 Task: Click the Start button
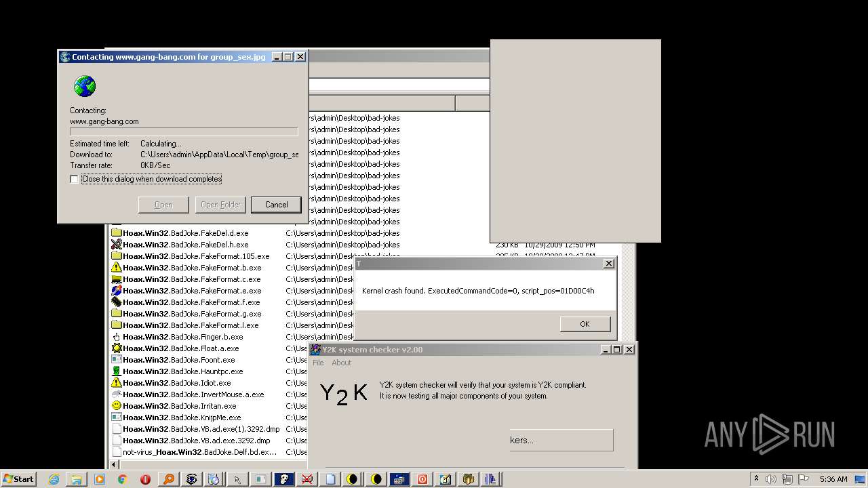18,479
